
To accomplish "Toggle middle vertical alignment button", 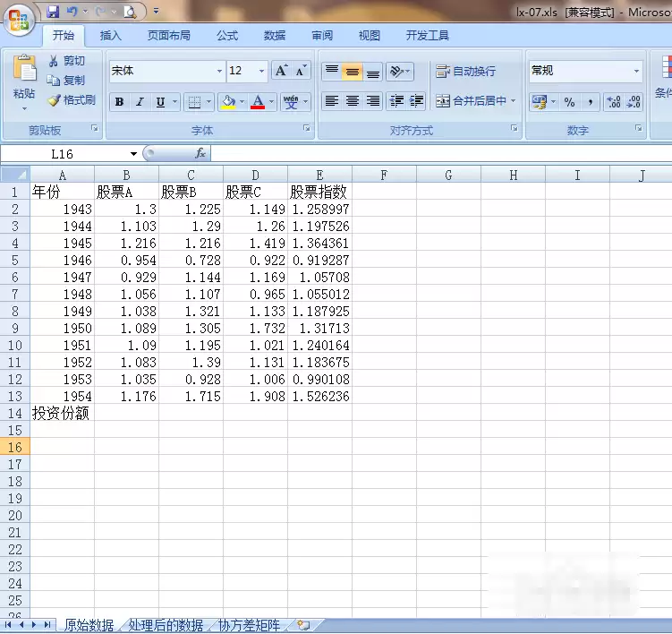I will (x=353, y=72).
